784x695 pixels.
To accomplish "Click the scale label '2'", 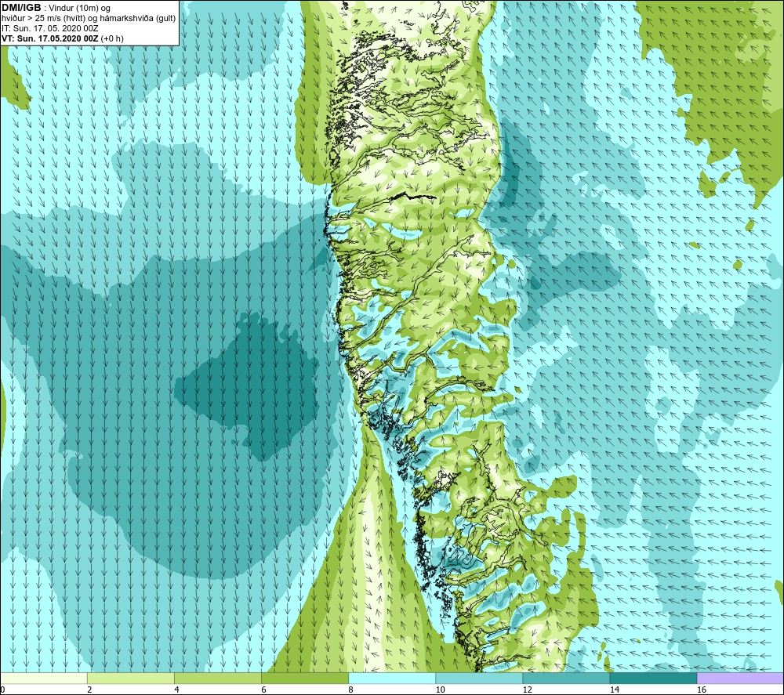I will point(89,690).
